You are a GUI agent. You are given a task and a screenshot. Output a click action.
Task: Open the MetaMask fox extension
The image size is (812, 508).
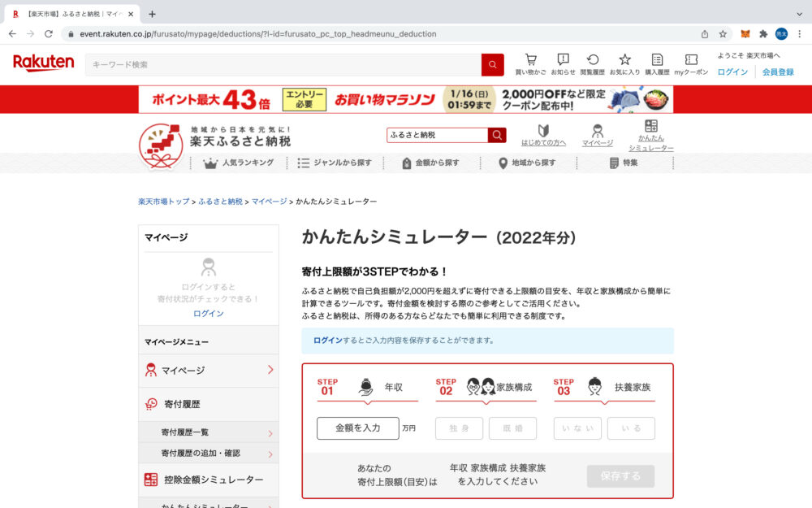point(745,33)
